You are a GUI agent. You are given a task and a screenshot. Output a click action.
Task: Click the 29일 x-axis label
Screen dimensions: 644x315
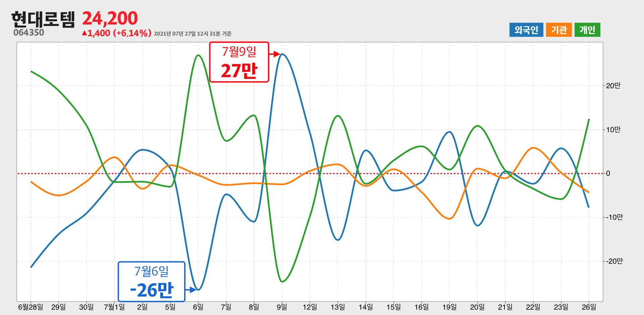pos(58,307)
